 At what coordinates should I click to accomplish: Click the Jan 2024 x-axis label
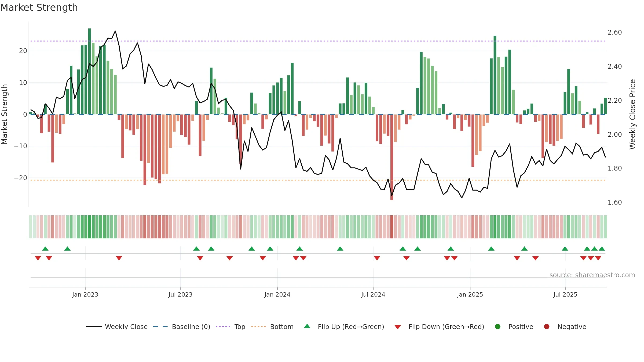tap(277, 294)
